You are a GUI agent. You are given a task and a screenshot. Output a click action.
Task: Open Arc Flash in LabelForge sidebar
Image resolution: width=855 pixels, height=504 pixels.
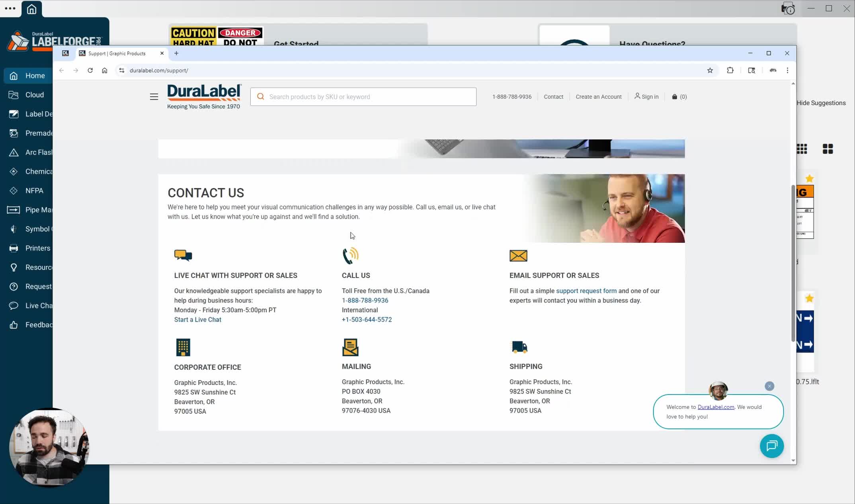click(x=28, y=152)
